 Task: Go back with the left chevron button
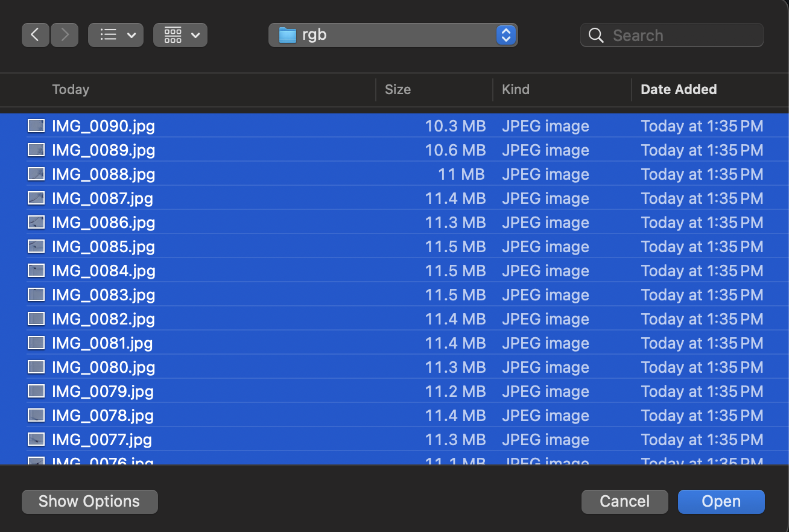point(36,35)
